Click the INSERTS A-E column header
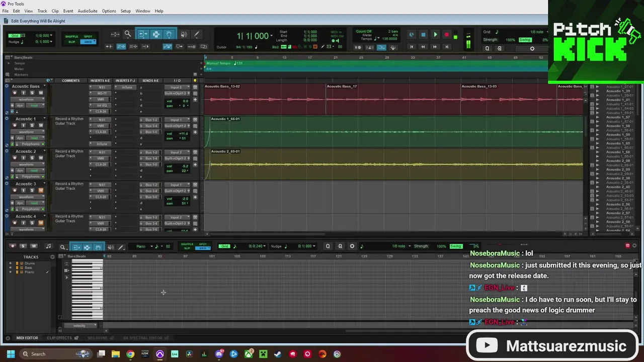The image size is (644, 362). click(x=100, y=80)
